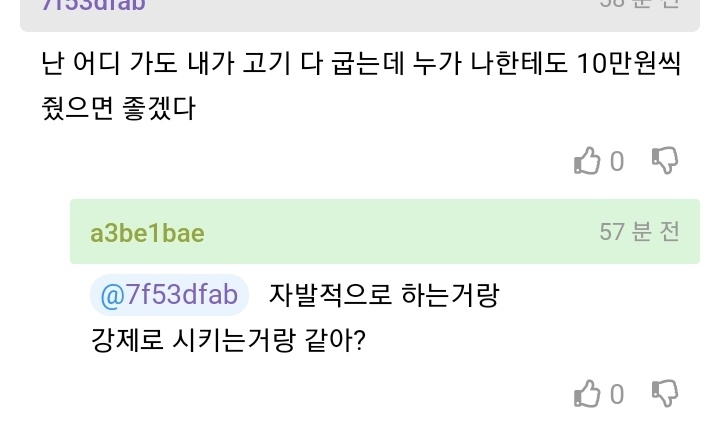The height and width of the screenshot is (421, 720).
Task: Upvote the reply by a3be1bae
Action: click(587, 393)
